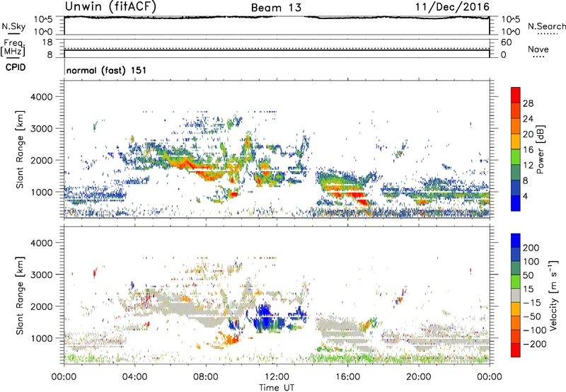Click the "4" label on the power colorbar
Screen dimensions: 566x392
(526, 196)
